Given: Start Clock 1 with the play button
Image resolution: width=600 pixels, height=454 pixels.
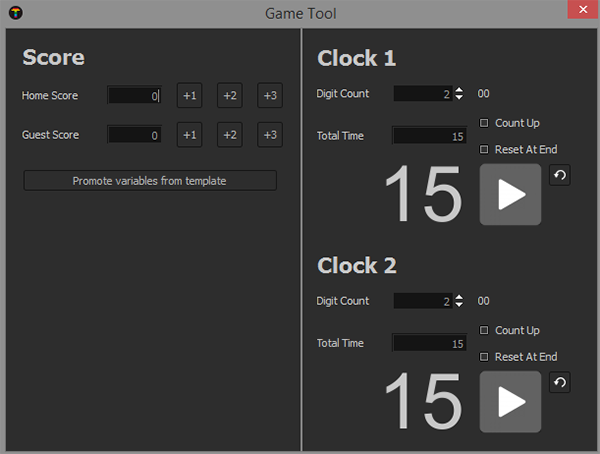Looking at the screenshot, I should (x=510, y=194).
